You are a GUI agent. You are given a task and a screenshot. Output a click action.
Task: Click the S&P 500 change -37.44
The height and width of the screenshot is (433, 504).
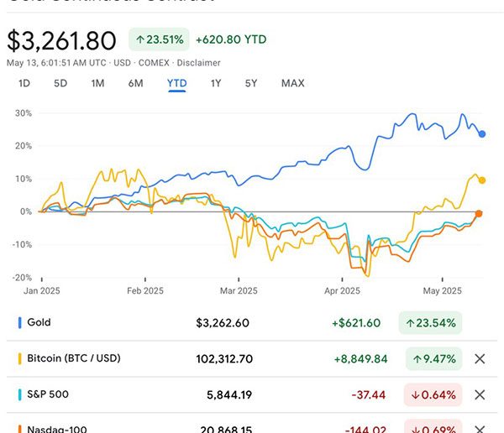[369, 394]
